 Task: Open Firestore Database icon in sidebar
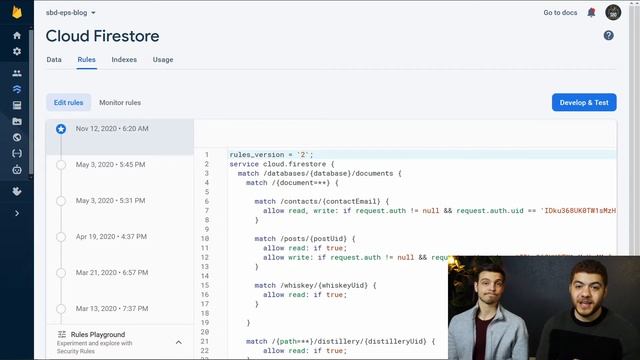coord(17,89)
